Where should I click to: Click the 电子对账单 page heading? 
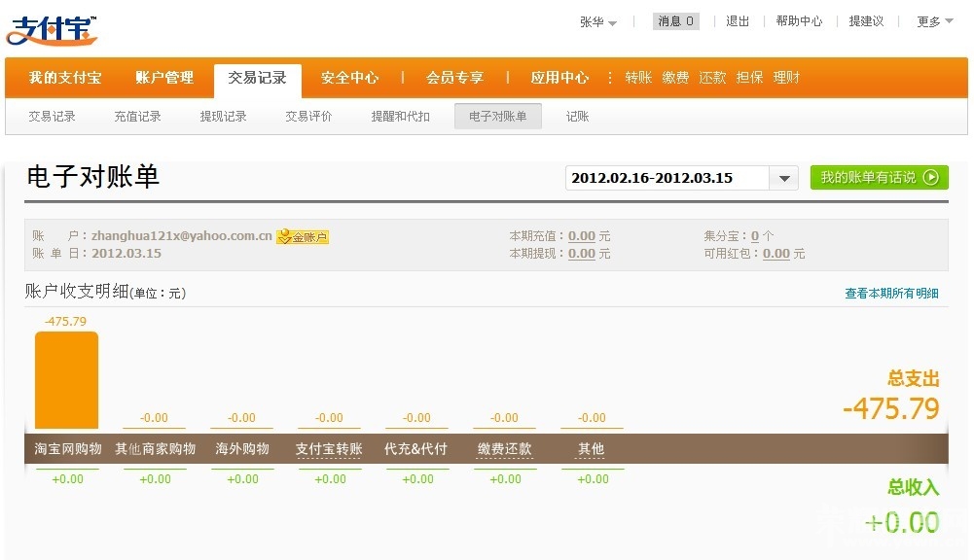93,176
